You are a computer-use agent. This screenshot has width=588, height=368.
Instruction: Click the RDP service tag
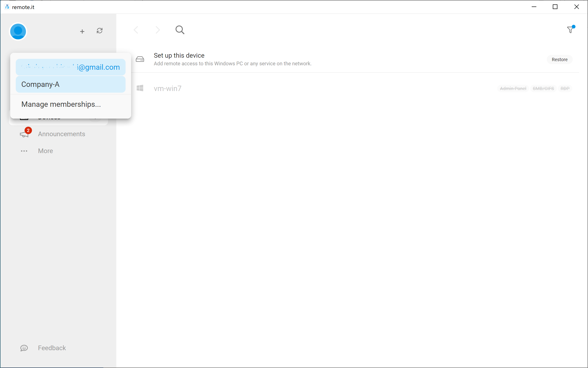coord(565,88)
